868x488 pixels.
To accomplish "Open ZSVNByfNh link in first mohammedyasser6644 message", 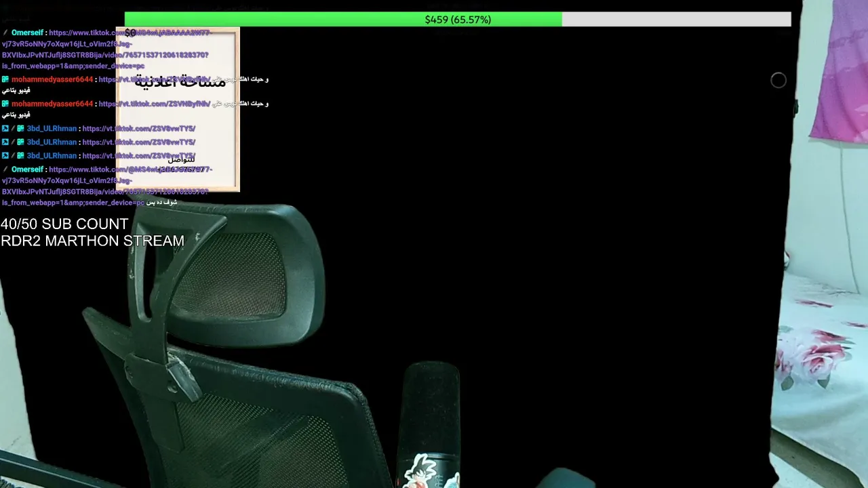I will 155,79.
